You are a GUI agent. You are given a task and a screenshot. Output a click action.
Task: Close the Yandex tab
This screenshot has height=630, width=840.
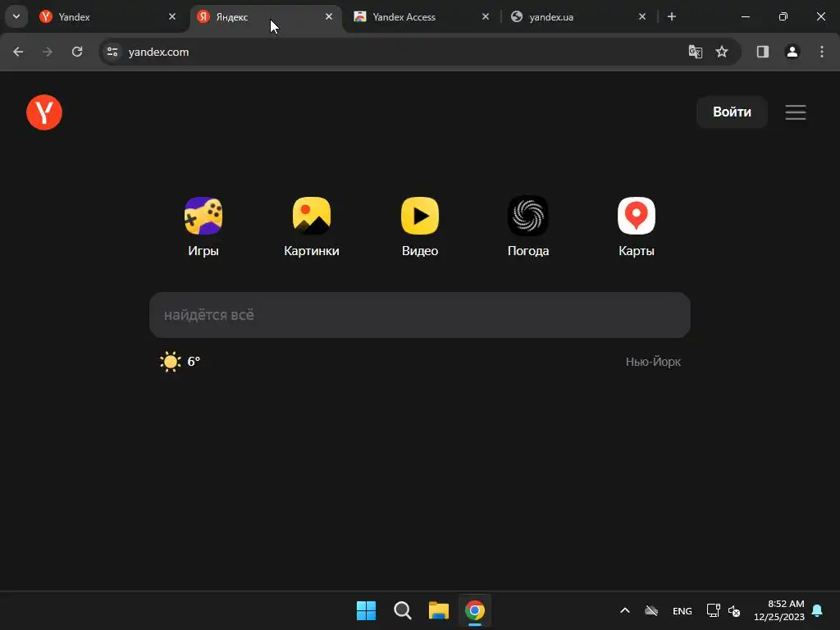tap(172, 16)
